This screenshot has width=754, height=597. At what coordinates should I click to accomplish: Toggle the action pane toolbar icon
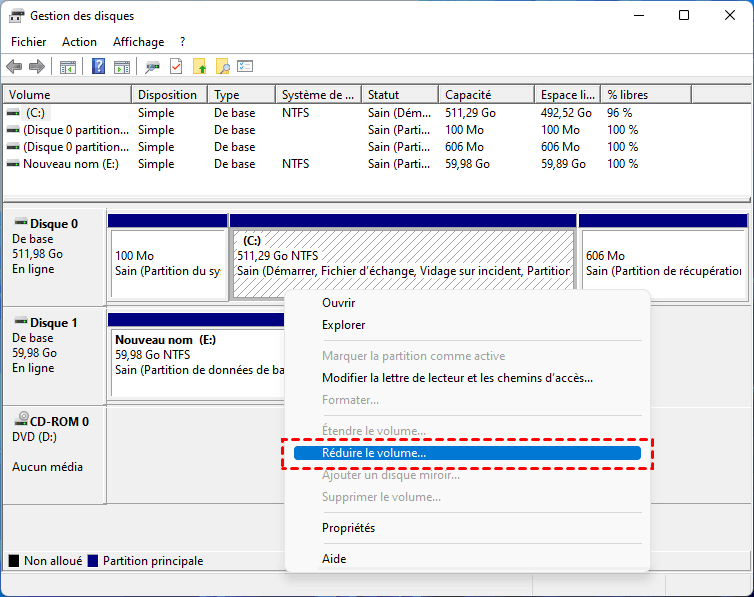coord(121,67)
